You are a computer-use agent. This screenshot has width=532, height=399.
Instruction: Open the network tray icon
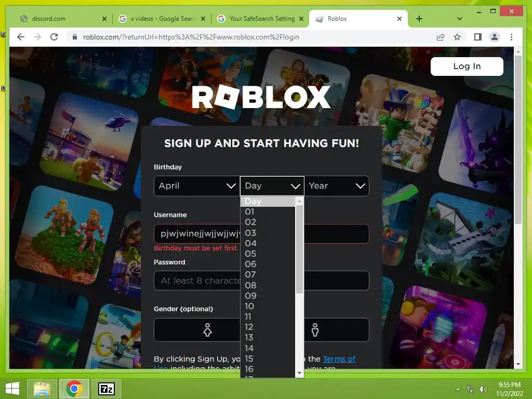pos(470,389)
